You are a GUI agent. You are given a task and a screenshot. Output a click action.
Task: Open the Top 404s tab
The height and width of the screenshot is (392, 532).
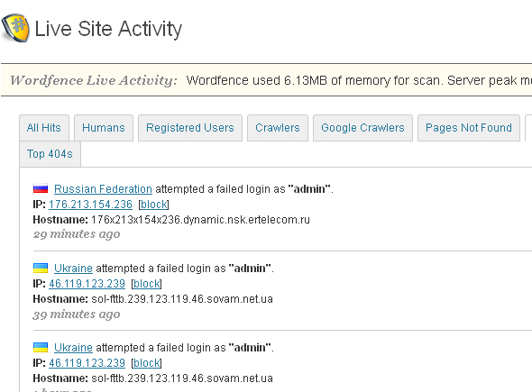[50, 154]
